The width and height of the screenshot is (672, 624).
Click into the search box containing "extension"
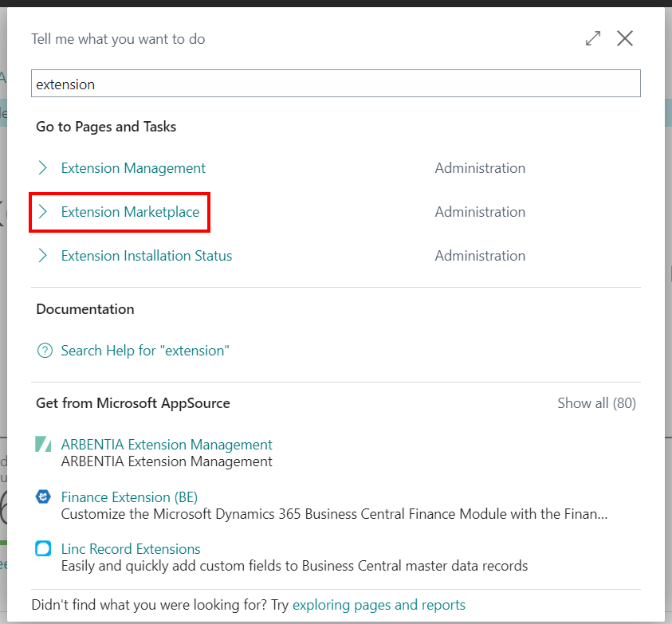point(336,84)
